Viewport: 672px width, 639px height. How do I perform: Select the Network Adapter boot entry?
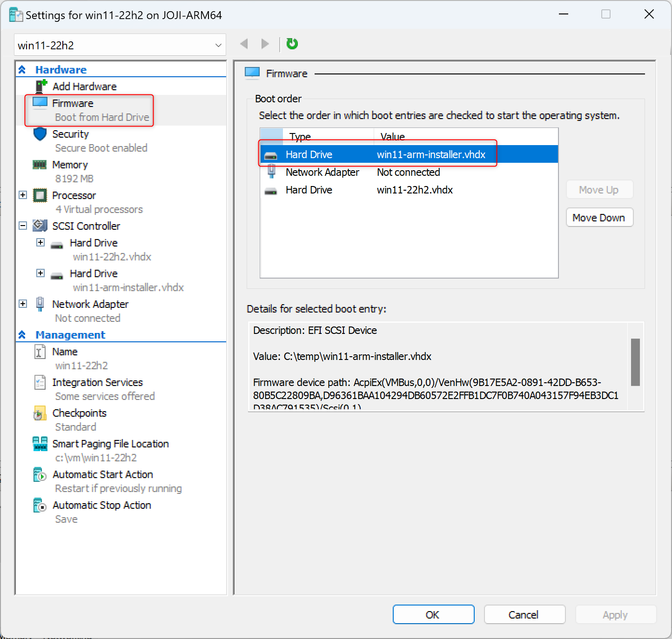322,172
